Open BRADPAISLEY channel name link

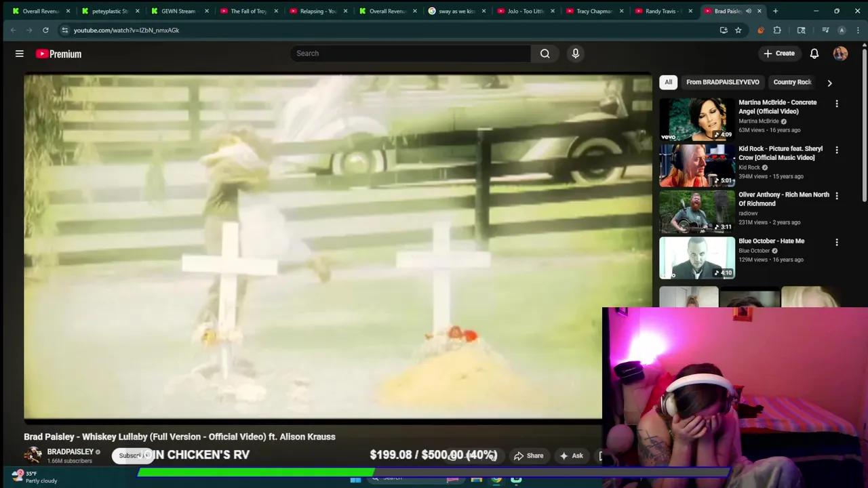71,452
